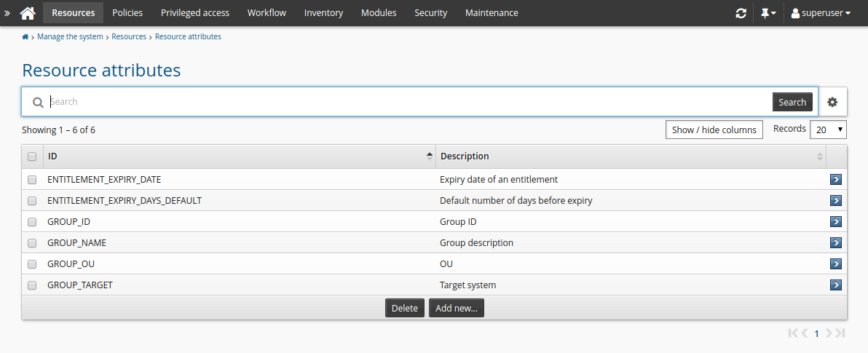Image resolution: width=868 pixels, height=353 pixels.
Task: Check the ENTITLEMENT_EXPIRY_DATE row checkbox
Action: pyautogui.click(x=32, y=179)
